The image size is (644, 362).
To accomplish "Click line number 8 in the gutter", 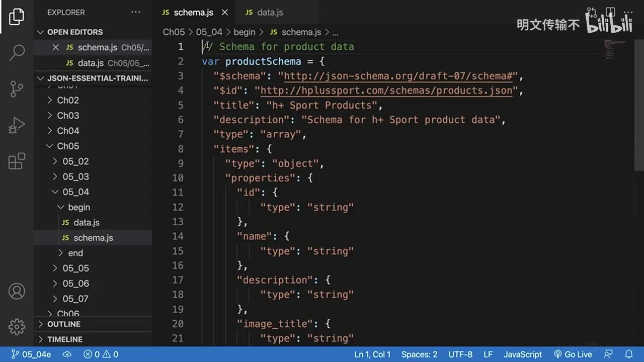I will 181,149.
